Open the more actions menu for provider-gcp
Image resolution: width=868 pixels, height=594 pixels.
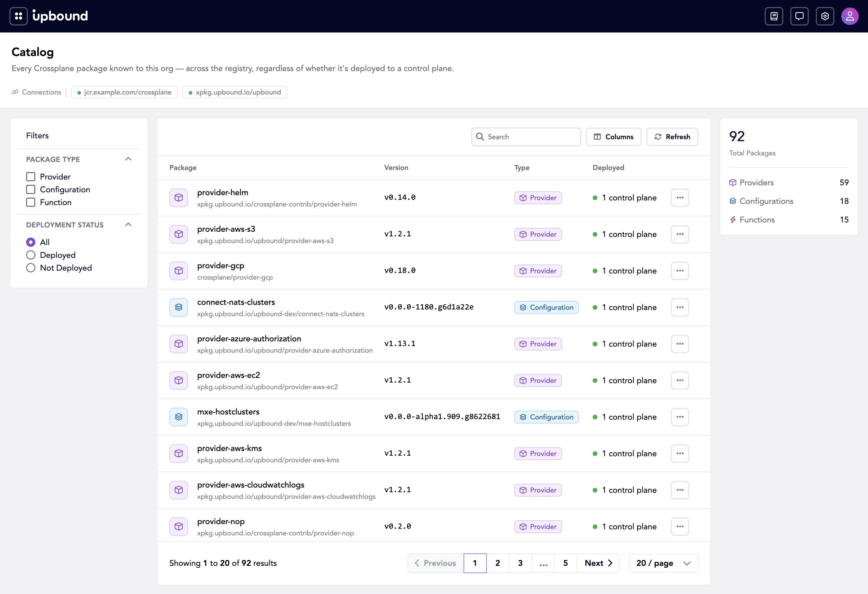[x=680, y=271]
